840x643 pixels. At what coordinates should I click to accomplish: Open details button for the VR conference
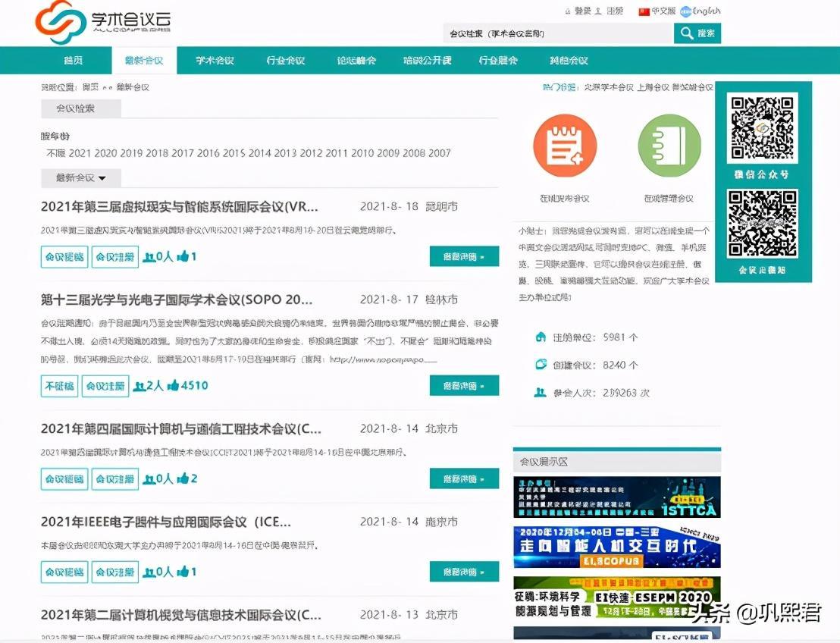click(464, 257)
